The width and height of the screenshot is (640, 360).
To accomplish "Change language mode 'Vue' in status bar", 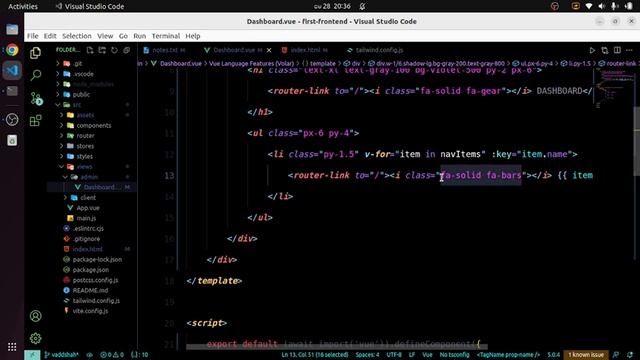I will (427, 355).
